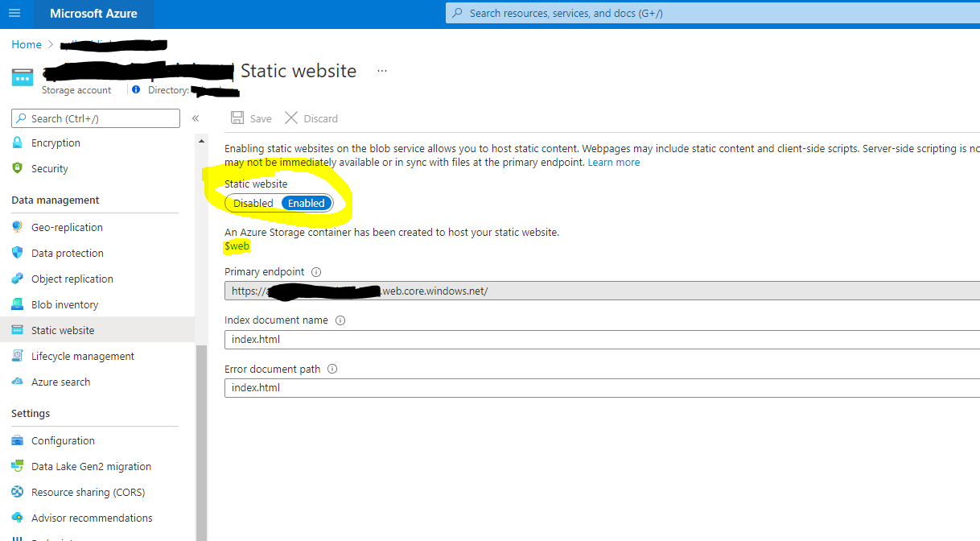
Task: Select the Geo-replication sidebar item
Action: tap(67, 227)
